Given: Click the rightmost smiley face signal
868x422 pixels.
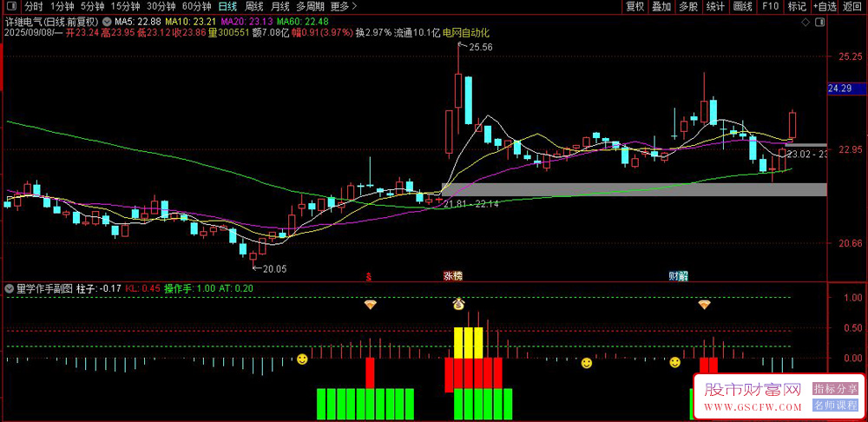Looking at the screenshot, I should pyautogui.click(x=674, y=362).
